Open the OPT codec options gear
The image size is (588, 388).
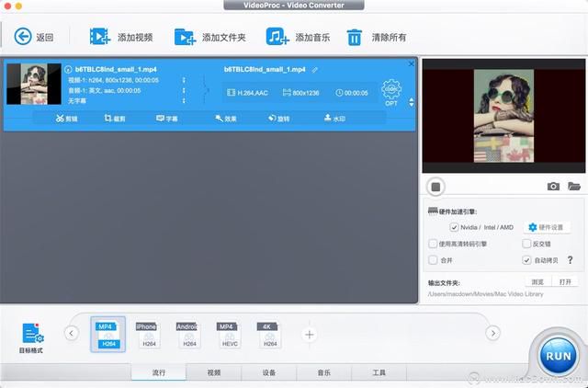[391, 92]
